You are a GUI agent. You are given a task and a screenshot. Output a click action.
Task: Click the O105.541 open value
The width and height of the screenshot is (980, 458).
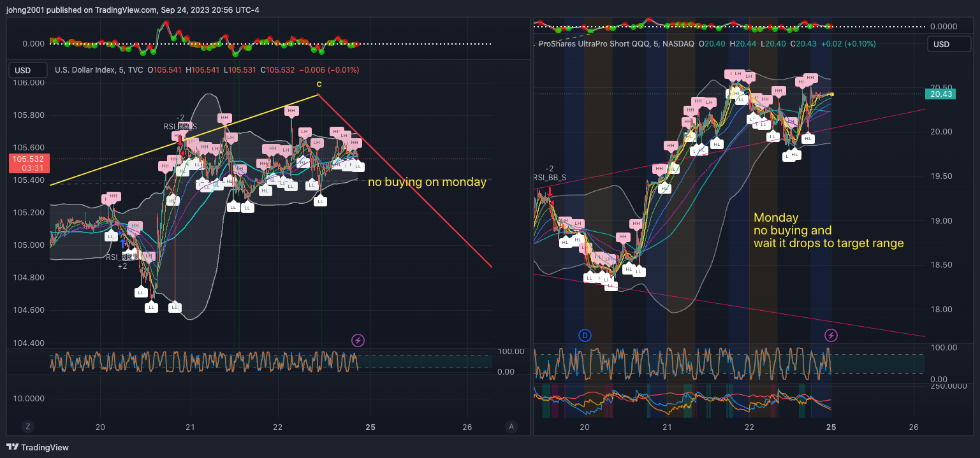[165, 70]
